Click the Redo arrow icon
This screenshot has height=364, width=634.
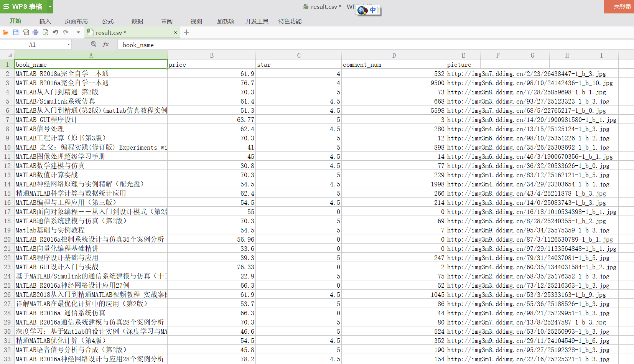(66, 33)
